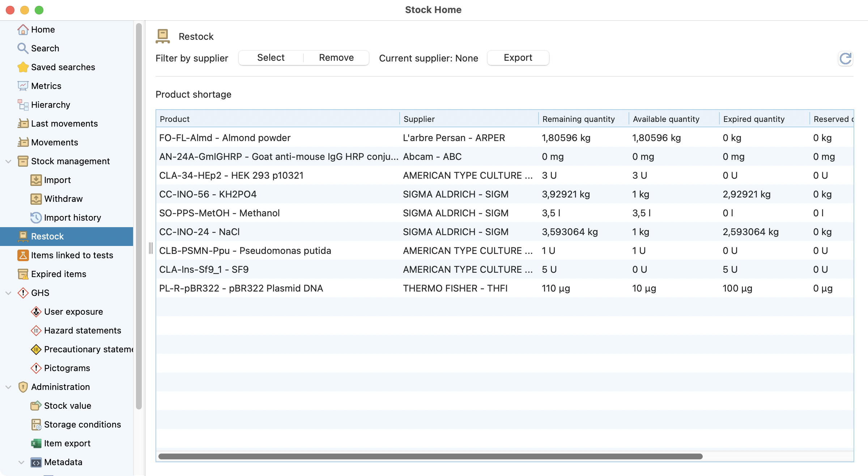Viewport: 868px width, 476px height.
Task: Open Saved searches star icon
Action: tap(23, 67)
